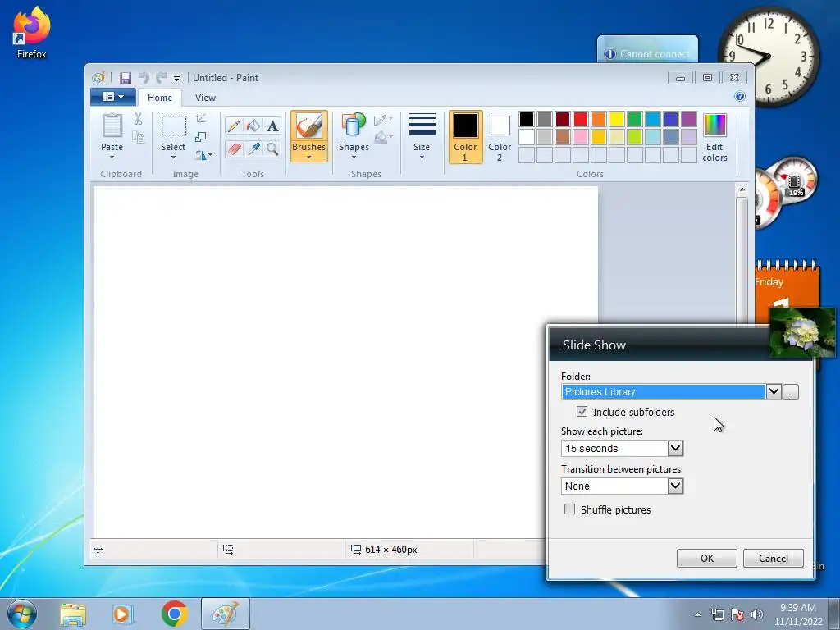The image size is (840, 630).
Task: Click the Pictures Library folder field
Action: pos(663,391)
